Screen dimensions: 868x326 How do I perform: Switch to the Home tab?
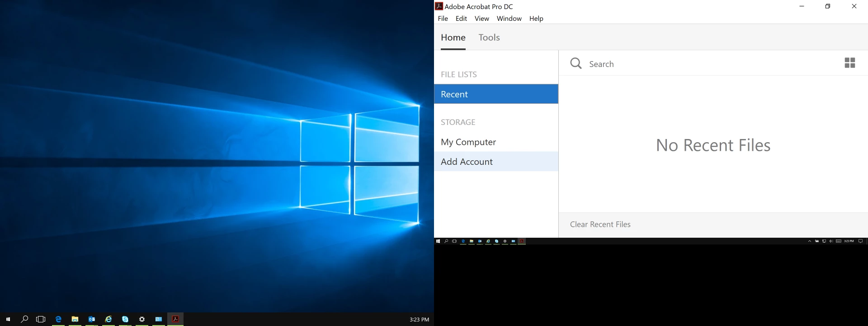point(453,38)
